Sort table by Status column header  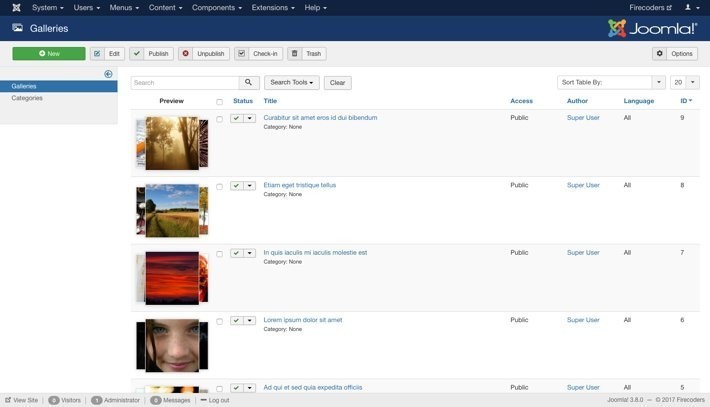point(243,101)
